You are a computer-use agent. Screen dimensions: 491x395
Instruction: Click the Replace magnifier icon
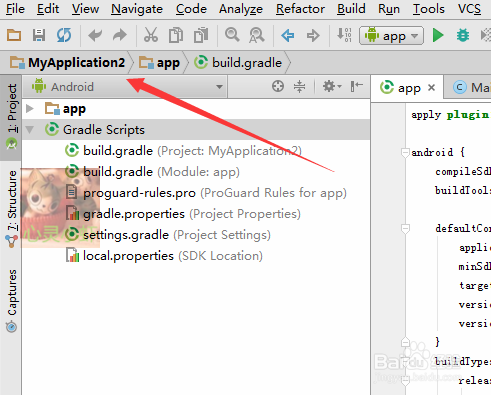[x=257, y=35]
